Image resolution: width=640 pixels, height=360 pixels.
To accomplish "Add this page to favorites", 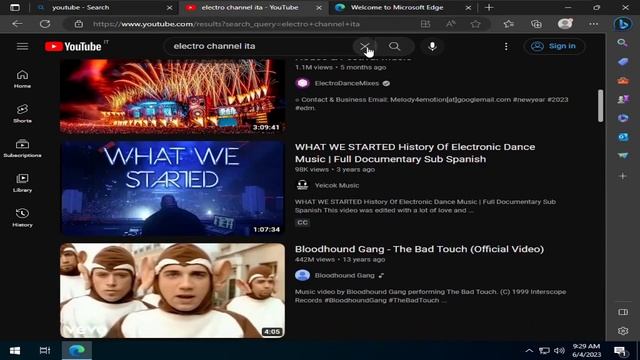I will pyautogui.click(x=476, y=24).
